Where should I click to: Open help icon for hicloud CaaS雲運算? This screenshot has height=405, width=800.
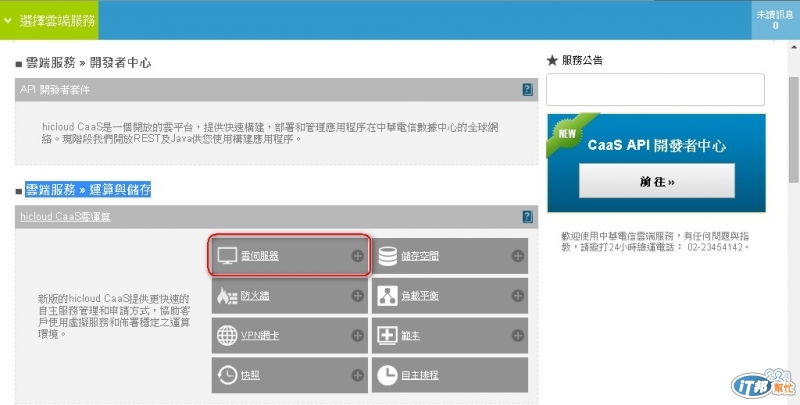(x=528, y=217)
